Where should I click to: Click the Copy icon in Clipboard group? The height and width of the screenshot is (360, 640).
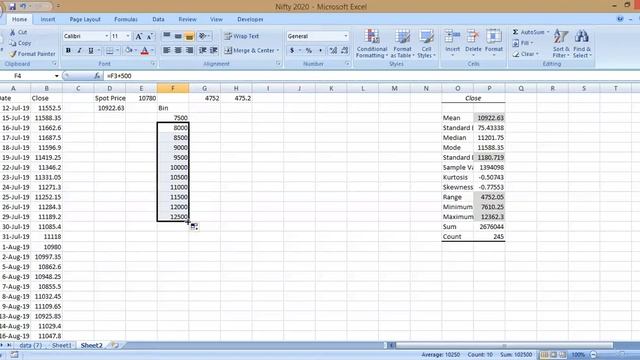click(13, 43)
